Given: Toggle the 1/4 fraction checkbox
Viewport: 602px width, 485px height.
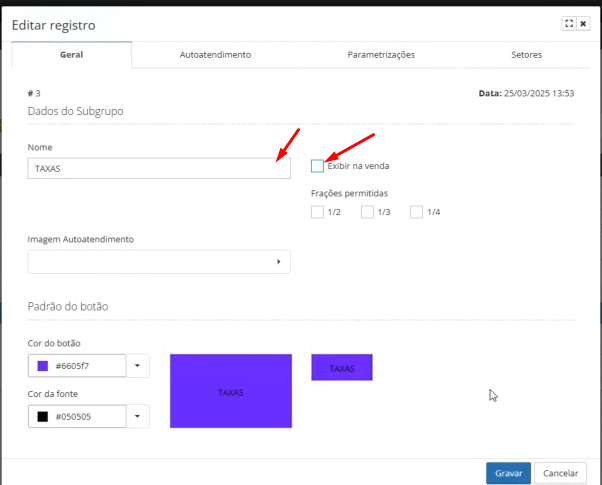Looking at the screenshot, I should (x=417, y=212).
